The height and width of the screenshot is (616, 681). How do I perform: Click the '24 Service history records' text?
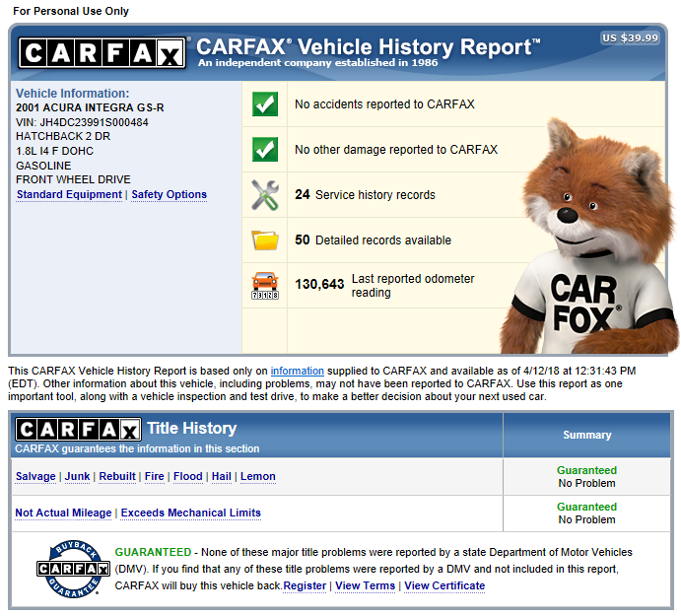coord(365,194)
